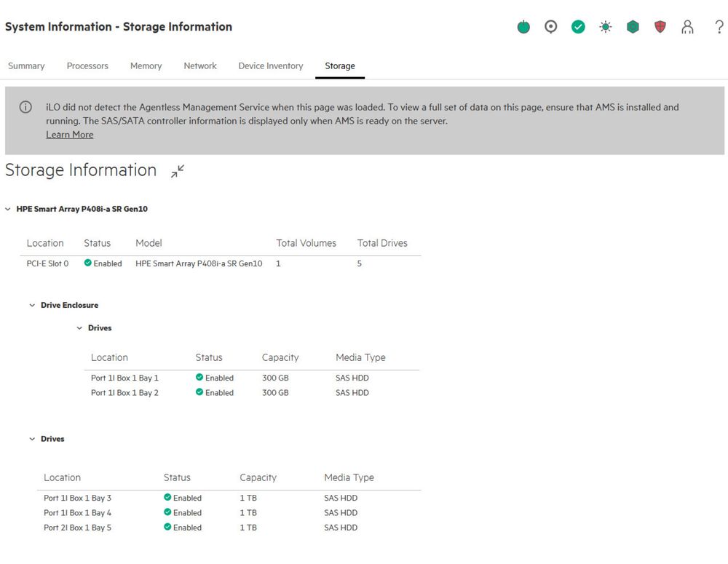Open the Processors tab
Viewport: 728px width, 564px height.
[x=87, y=66]
